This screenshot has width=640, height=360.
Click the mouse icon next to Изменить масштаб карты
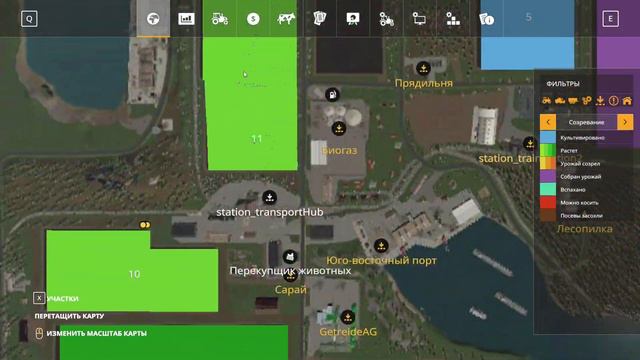[x=39, y=333]
